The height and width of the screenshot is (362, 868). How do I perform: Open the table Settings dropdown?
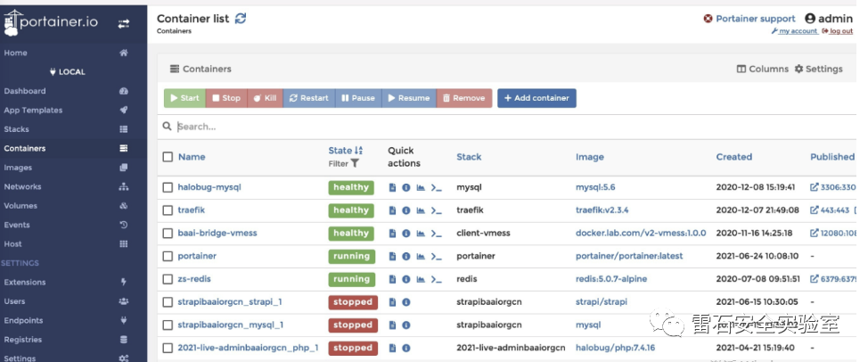819,70
